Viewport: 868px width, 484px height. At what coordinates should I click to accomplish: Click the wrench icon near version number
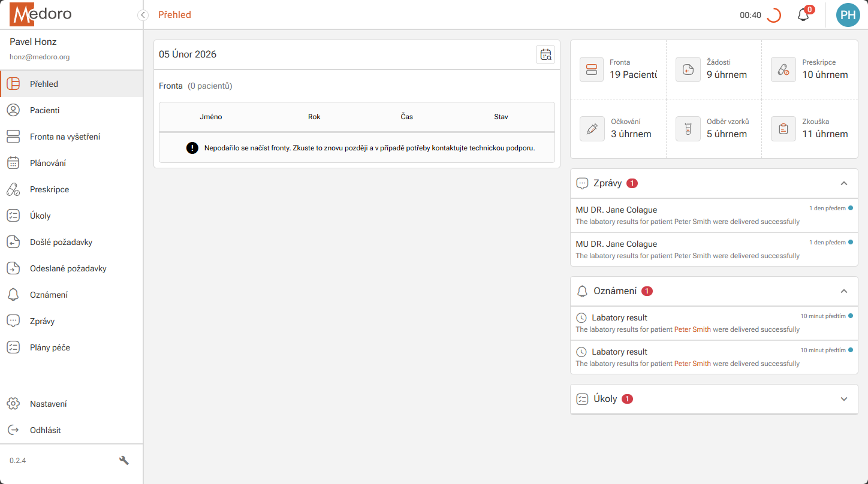point(124,460)
